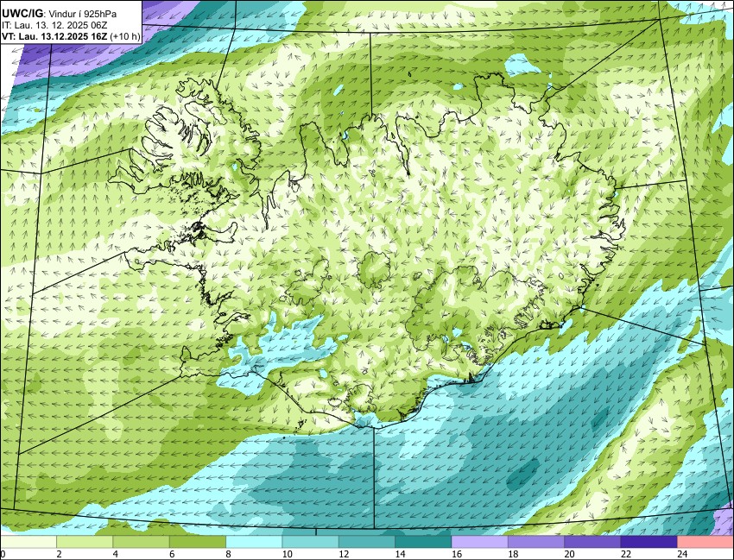Click the pink legend swatch above 24
The image size is (734, 560).
pos(706,542)
